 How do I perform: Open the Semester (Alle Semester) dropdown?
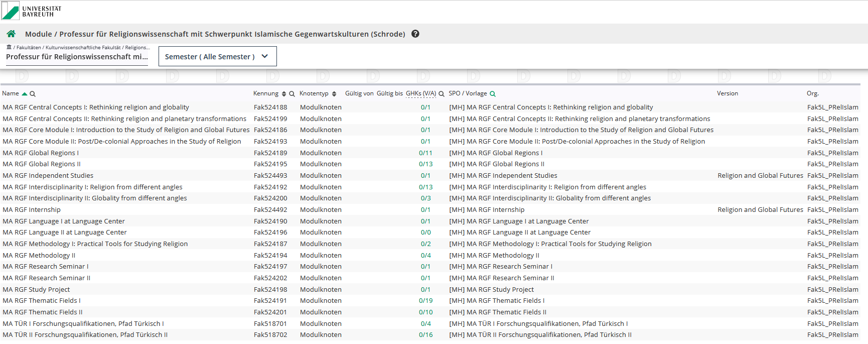pos(217,56)
